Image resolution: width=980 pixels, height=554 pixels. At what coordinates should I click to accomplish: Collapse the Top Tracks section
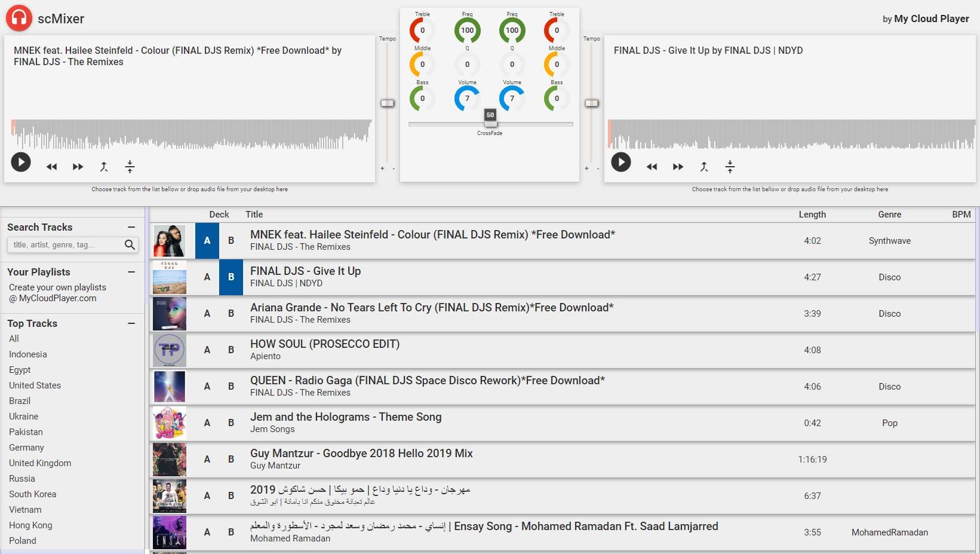coord(131,323)
